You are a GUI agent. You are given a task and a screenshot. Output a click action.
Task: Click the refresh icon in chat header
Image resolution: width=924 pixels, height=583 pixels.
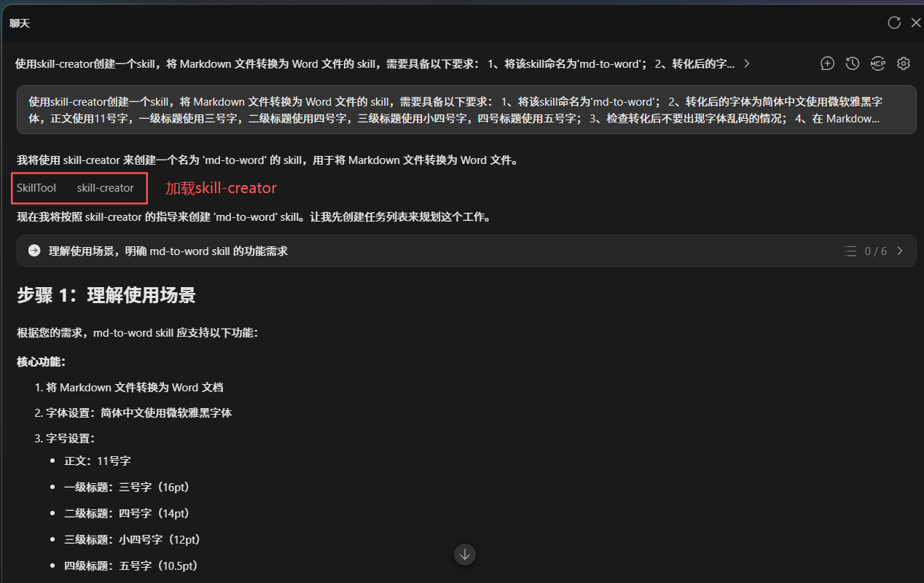(894, 23)
